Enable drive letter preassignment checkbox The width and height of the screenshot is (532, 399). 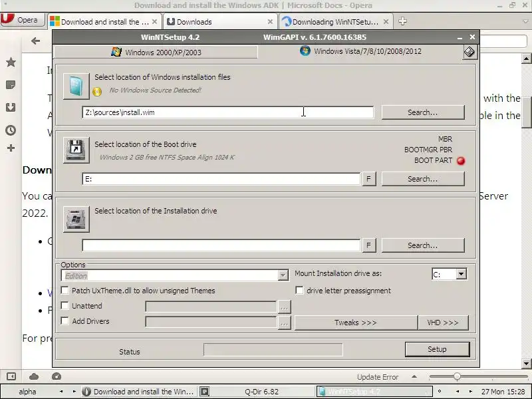point(299,291)
